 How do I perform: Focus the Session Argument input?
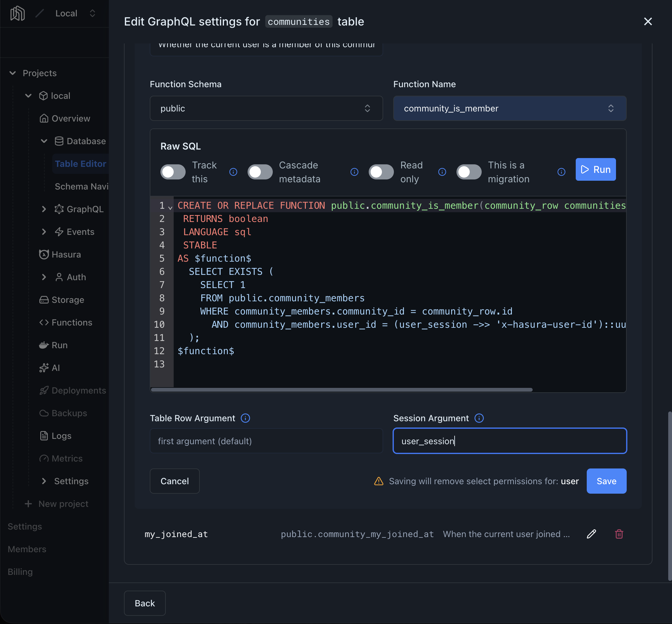click(510, 441)
